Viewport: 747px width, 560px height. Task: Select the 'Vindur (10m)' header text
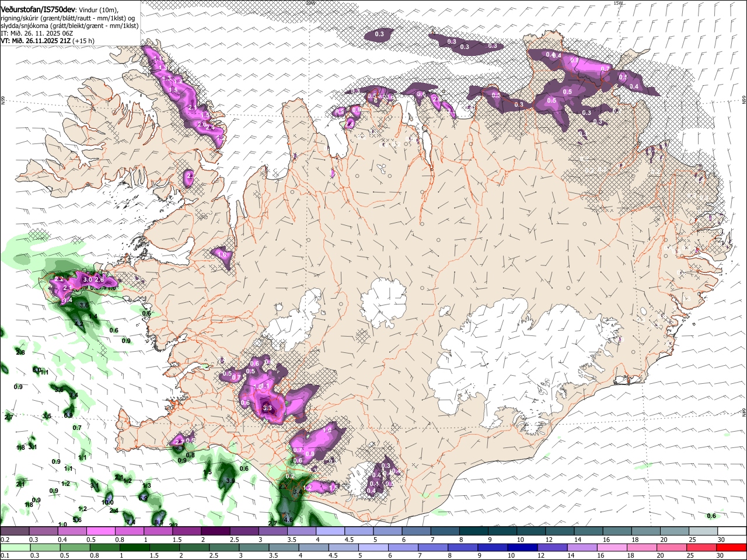tap(97, 9)
